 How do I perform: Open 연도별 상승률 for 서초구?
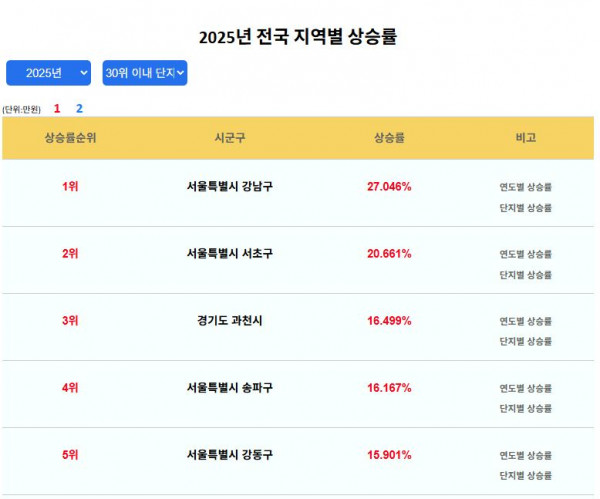coord(525,254)
